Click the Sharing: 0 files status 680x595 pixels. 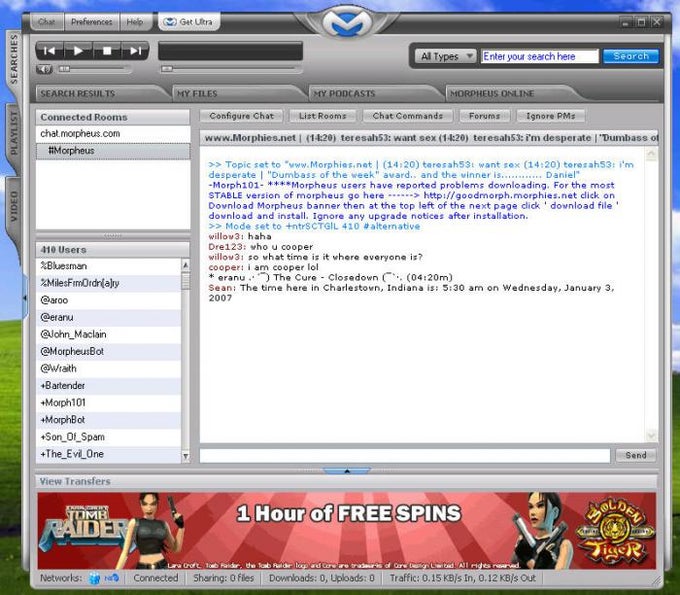click(223, 578)
